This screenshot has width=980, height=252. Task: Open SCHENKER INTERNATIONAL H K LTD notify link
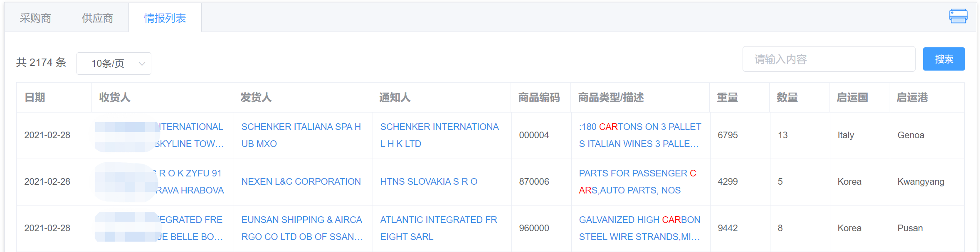[x=439, y=135]
